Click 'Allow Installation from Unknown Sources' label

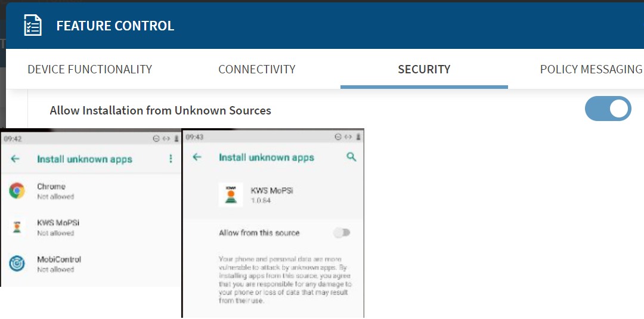coord(160,110)
